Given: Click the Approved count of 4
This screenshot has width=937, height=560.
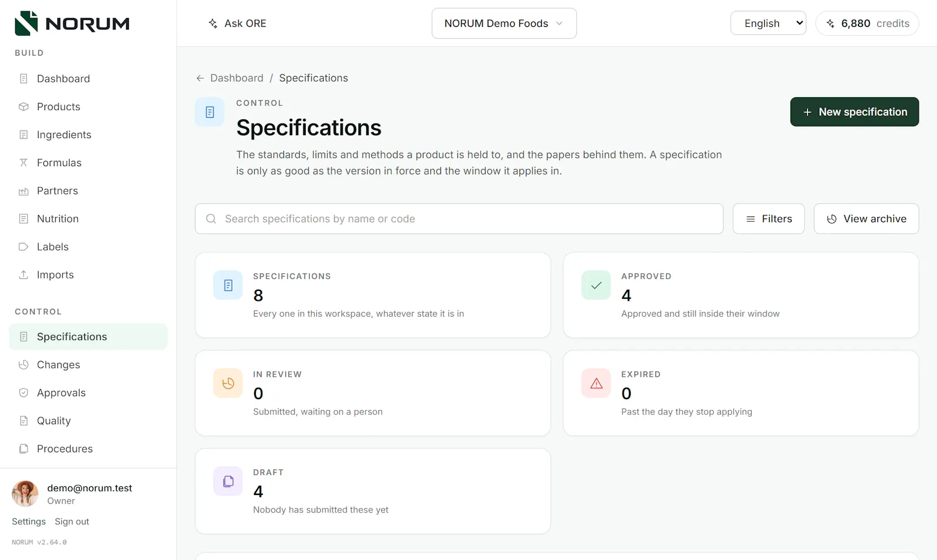Looking at the screenshot, I should (x=626, y=296).
